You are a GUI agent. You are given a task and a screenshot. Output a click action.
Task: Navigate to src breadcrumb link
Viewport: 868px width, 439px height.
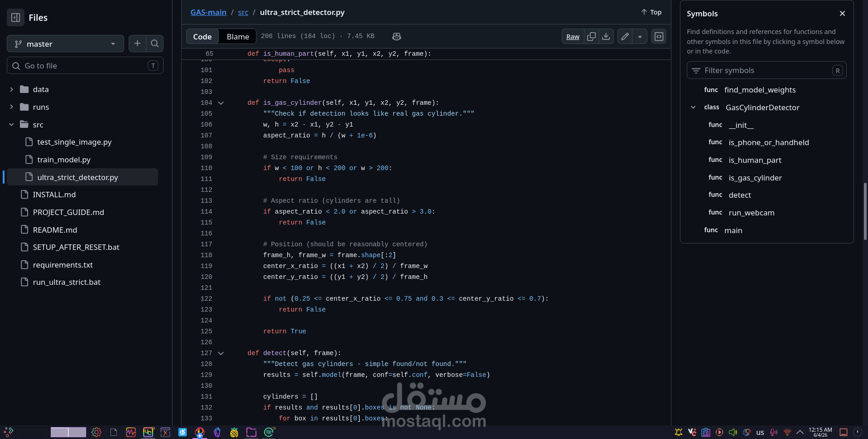click(x=243, y=12)
